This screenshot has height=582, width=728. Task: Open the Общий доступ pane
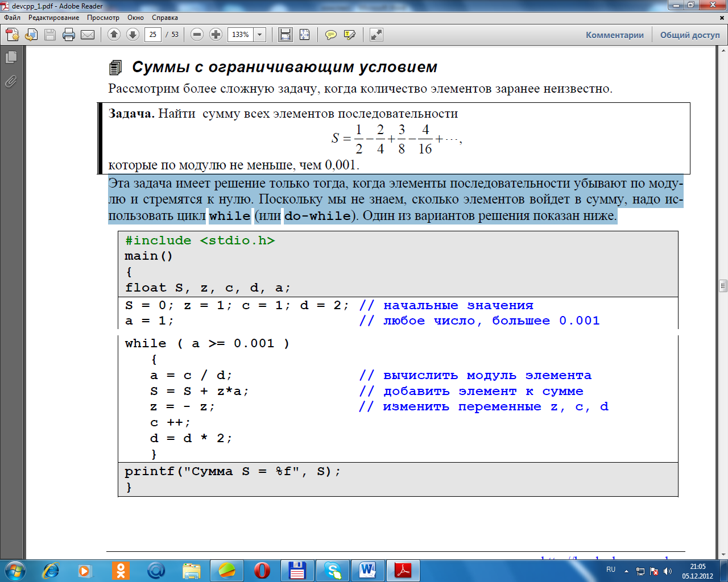click(690, 35)
